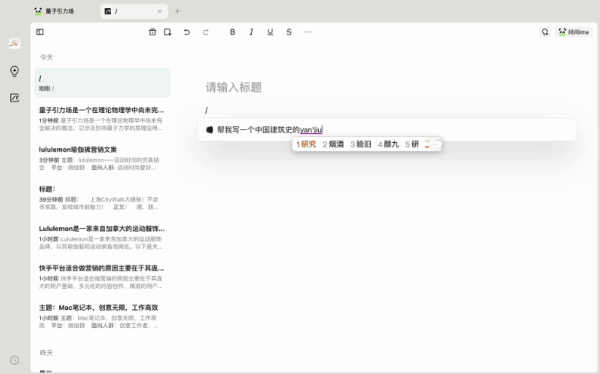Toggle underline formatting
This screenshot has width=600, height=374.
[270, 32]
